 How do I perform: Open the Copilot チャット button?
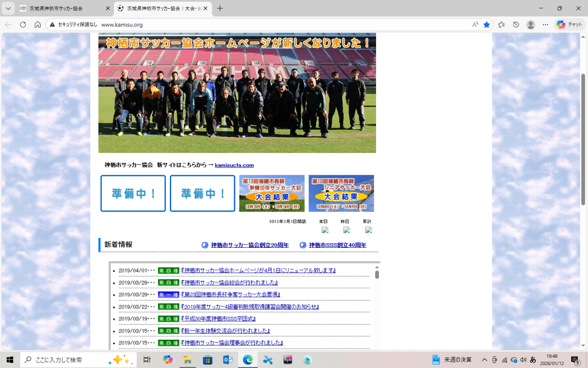click(568, 25)
